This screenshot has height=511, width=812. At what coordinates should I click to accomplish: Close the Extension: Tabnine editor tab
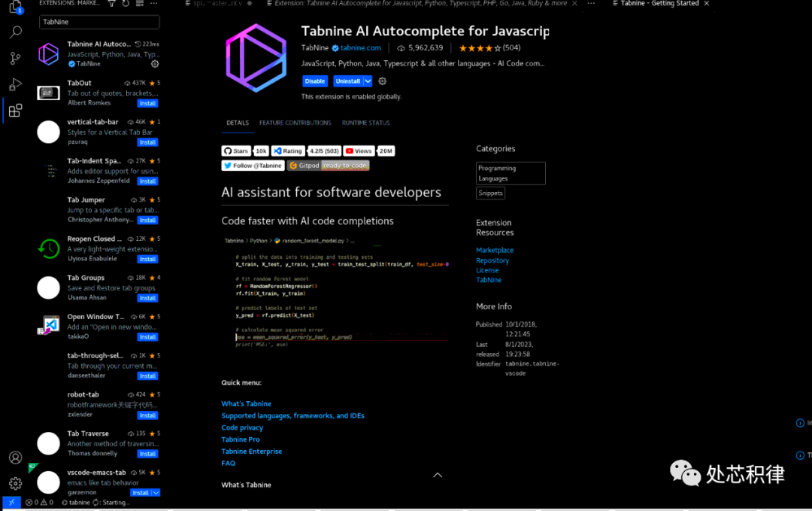(574, 3)
